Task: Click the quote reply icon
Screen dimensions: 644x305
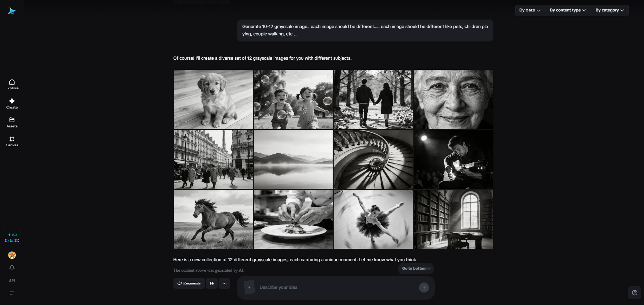Action: pyautogui.click(x=212, y=283)
